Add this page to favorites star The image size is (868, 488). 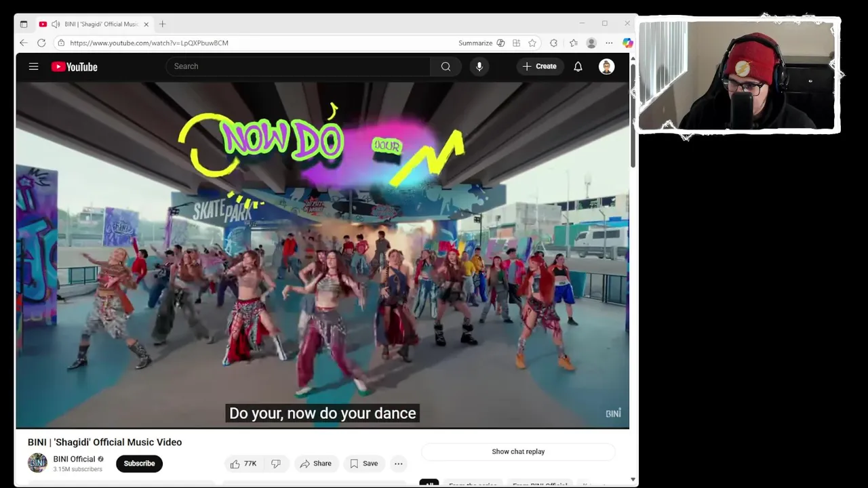pyautogui.click(x=532, y=43)
